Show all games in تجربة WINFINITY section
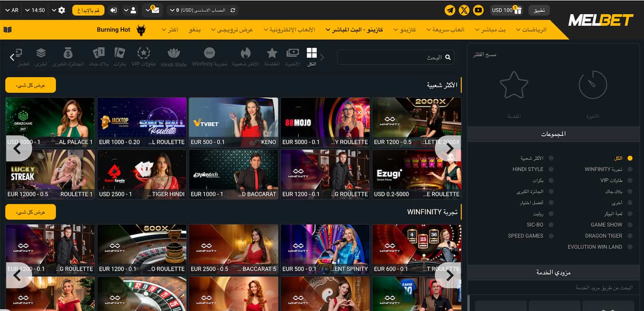Viewport: 644px width, 311px height. (31, 212)
